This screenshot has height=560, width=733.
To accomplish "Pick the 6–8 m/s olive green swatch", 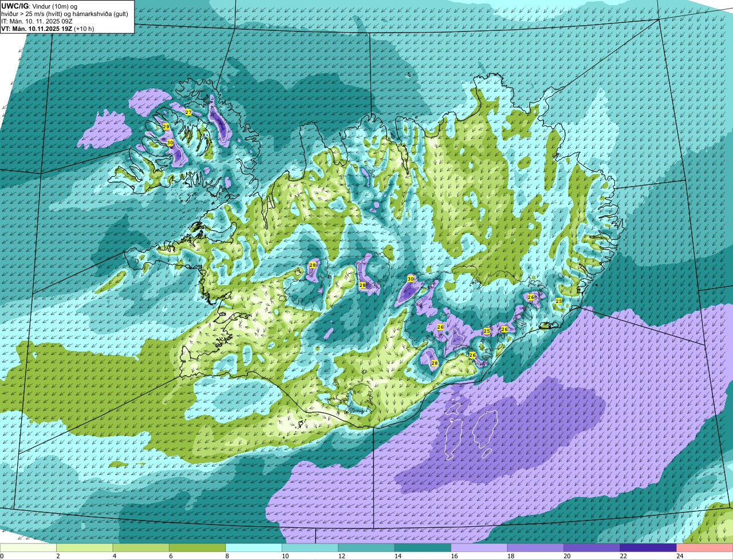I will pos(198,547).
